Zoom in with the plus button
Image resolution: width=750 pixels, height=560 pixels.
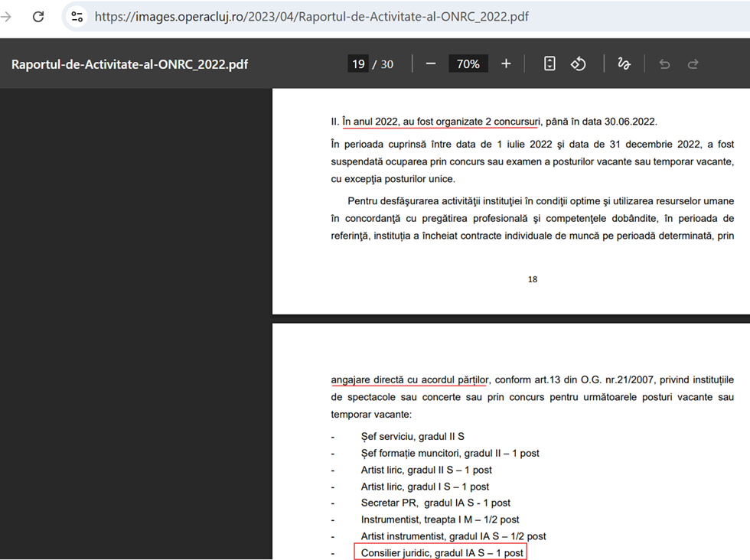(506, 64)
